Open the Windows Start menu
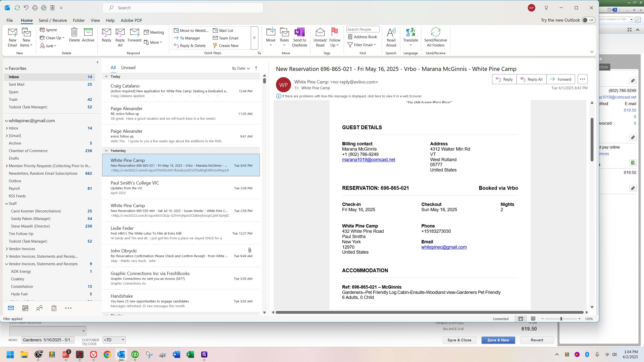The width and height of the screenshot is (644, 362). coord(10,354)
